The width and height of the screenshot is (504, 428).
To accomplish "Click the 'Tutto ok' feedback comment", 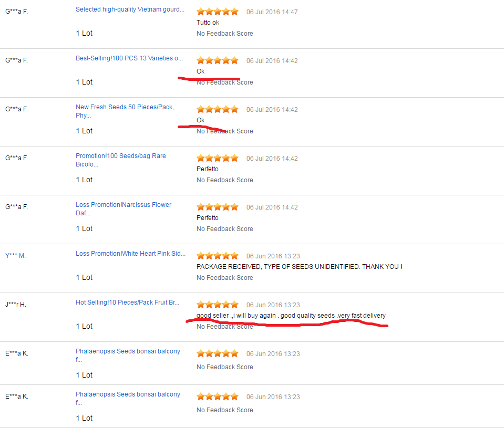I will tap(208, 23).
